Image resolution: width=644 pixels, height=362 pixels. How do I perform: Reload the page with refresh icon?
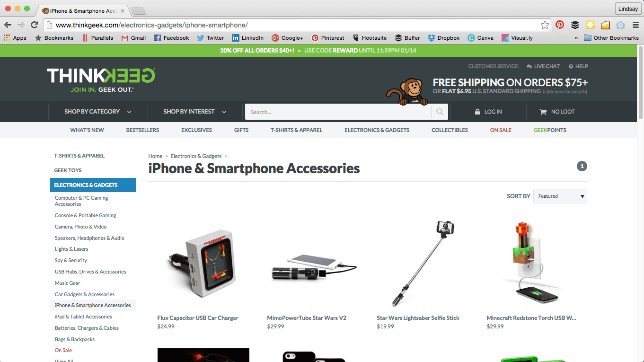point(34,25)
